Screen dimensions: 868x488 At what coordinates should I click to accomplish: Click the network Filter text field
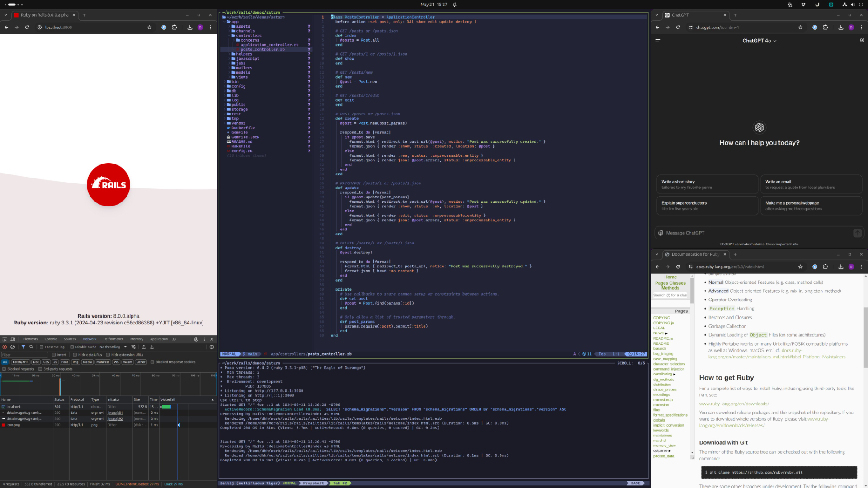click(x=24, y=355)
